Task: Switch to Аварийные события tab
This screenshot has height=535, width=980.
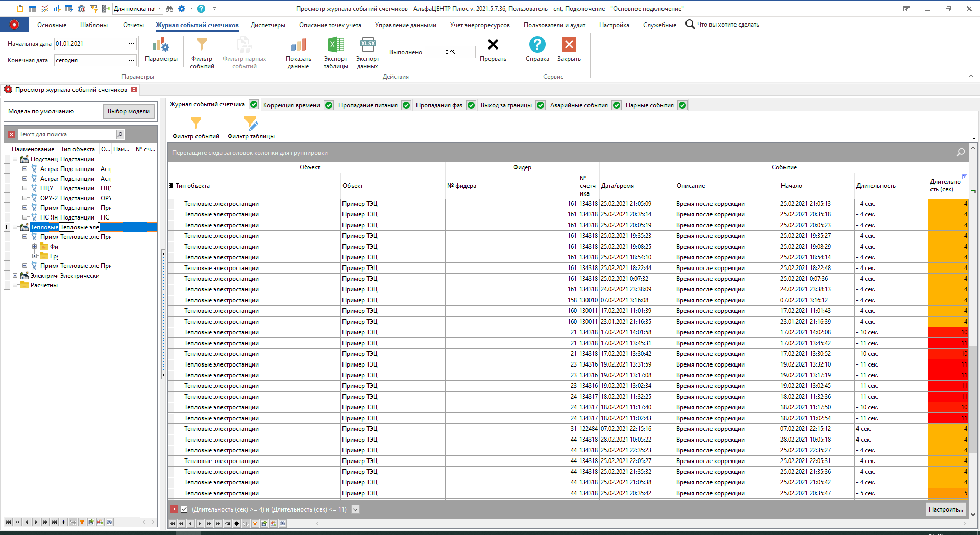Action: (x=578, y=105)
